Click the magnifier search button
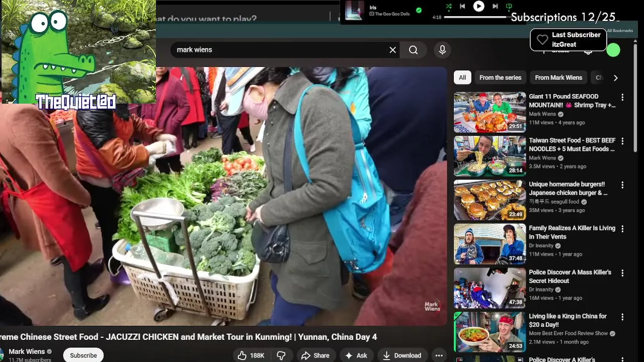The width and height of the screenshot is (644, 362). click(x=413, y=50)
